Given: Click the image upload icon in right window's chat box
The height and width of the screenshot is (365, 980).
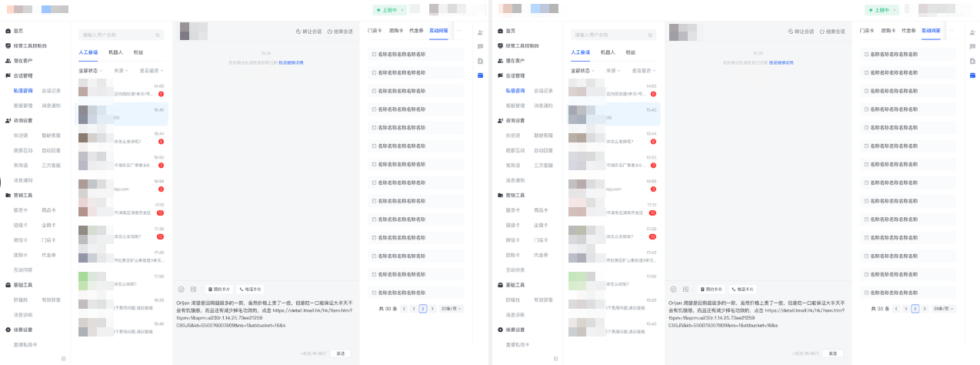Looking at the screenshot, I should coord(686,289).
